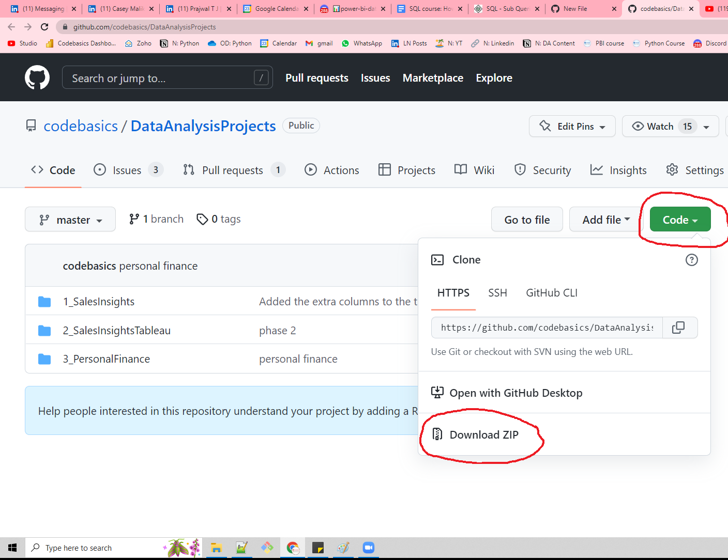This screenshot has height=560, width=728.
Task: Open the Settings tab
Action: coord(694,170)
